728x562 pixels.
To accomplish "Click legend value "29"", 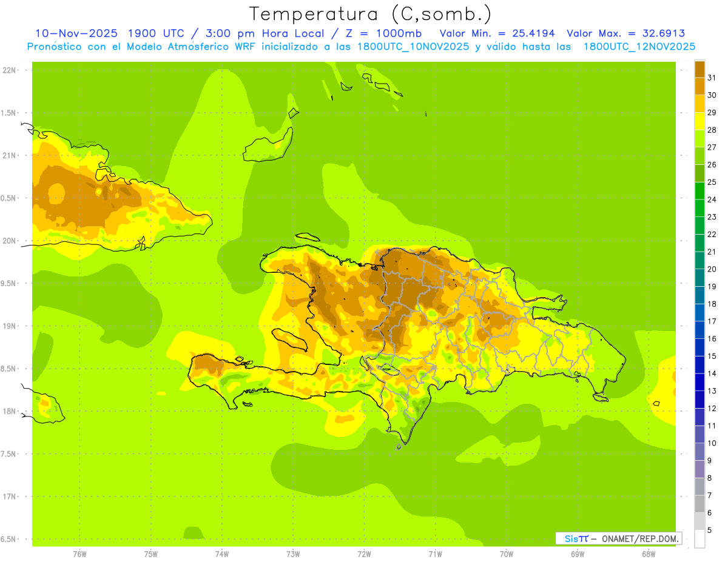I will (712, 112).
